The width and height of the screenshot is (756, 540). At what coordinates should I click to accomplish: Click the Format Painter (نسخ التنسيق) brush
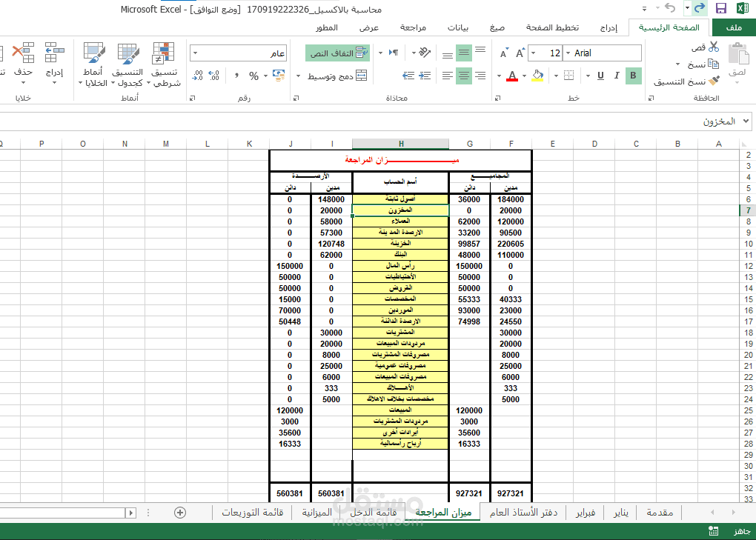[714, 81]
